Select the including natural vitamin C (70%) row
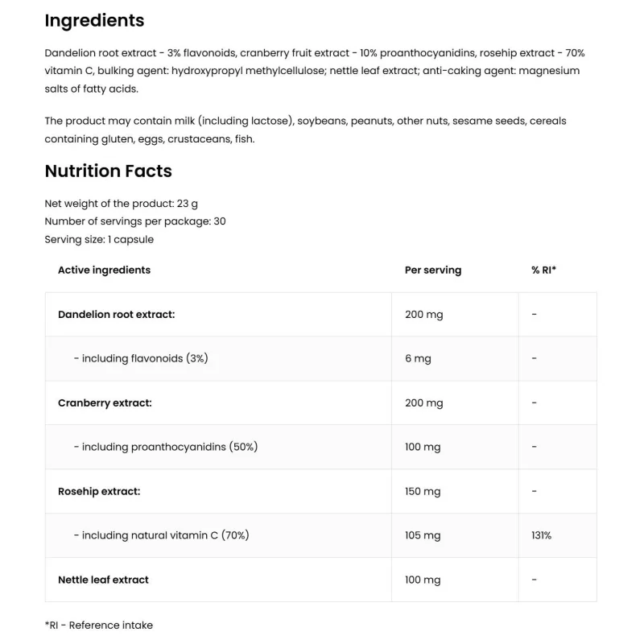The width and height of the screenshot is (644, 644). pyautogui.click(x=320, y=535)
